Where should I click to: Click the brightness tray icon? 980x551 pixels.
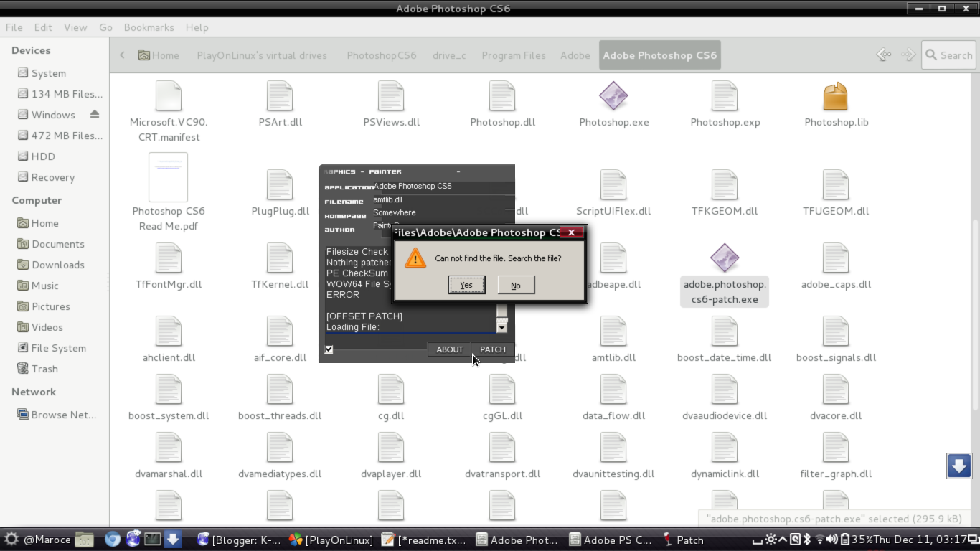pos(771,540)
